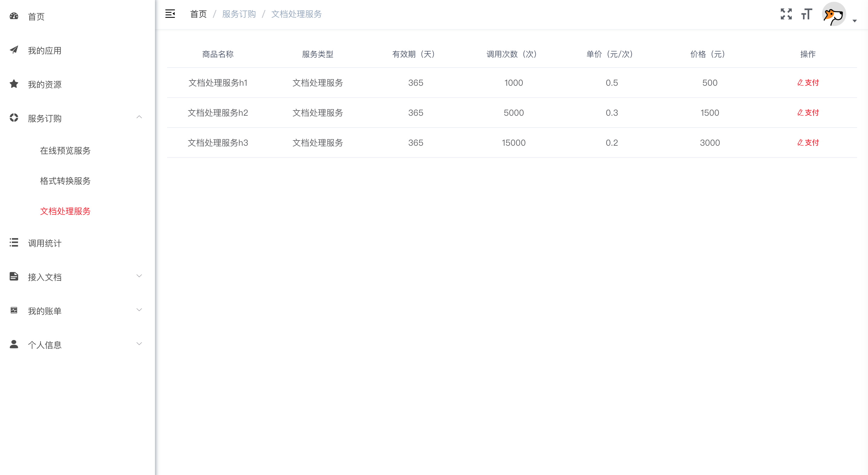Open the font size adjustment icon
The width and height of the screenshot is (868, 475).
point(807,14)
